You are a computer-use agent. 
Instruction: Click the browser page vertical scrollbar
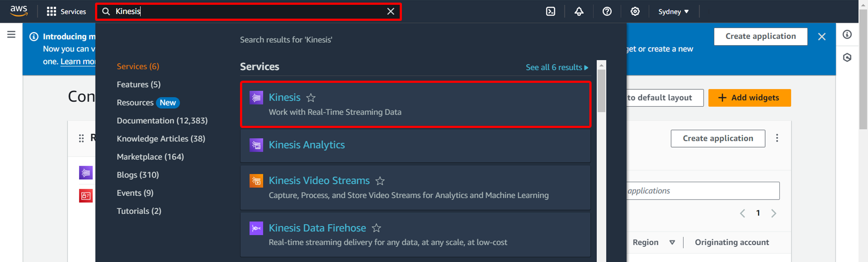click(x=863, y=69)
